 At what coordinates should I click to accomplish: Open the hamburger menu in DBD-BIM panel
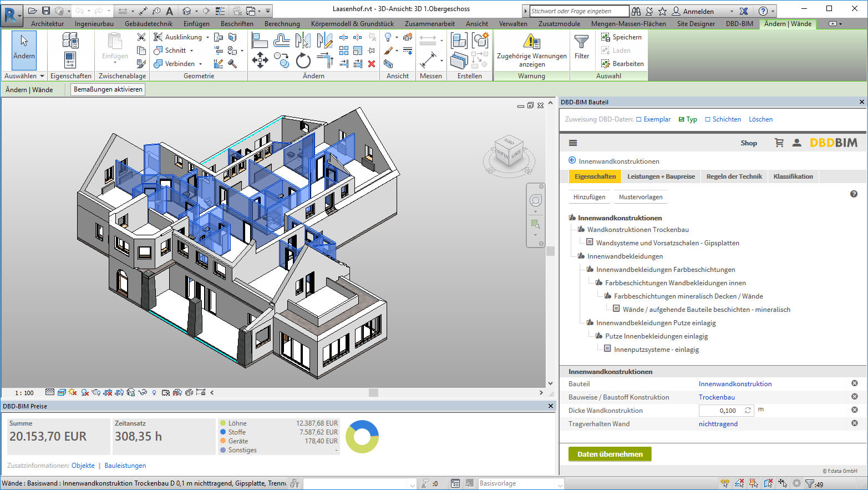coord(573,143)
